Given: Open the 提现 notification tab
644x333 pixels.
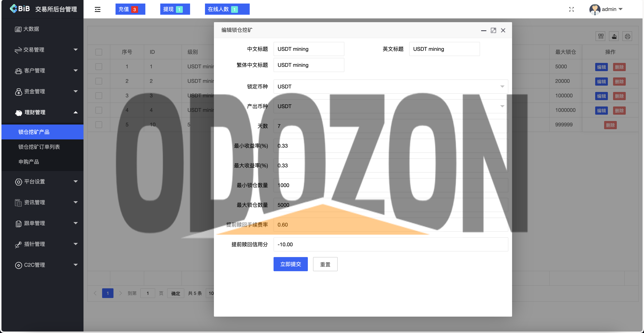Looking at the screenshot, I should point(175,9).
